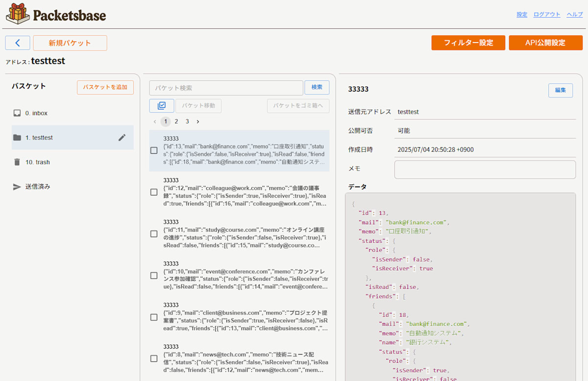
Task: Click the バスケットを追加 button
Action: tap(105, 87)
